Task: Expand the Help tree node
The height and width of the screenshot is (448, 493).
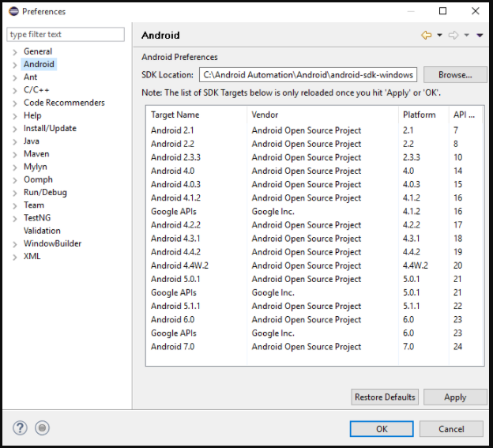Action: (15, 116)
